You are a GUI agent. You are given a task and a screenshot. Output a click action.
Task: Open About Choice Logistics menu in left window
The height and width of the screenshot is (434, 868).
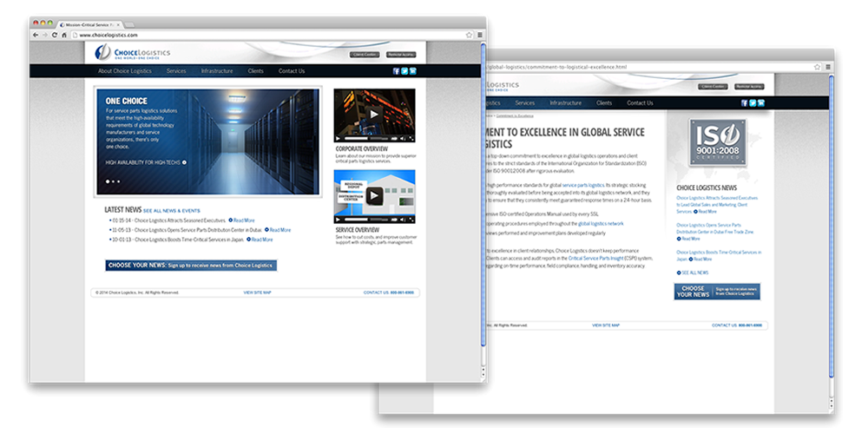click(123, 71)
